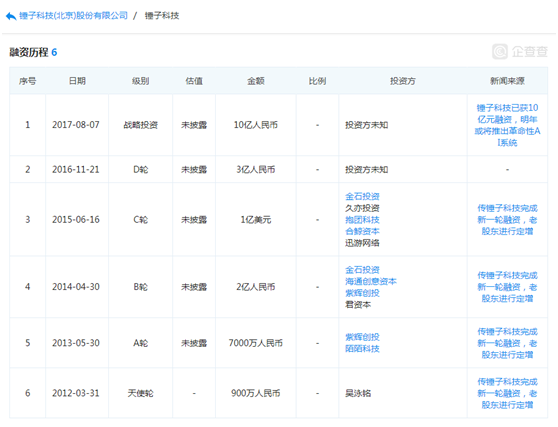Viewport: 558px width, 427px height.
Task: Open news source link in 2015-06-16 row
Action: (507, 220)
